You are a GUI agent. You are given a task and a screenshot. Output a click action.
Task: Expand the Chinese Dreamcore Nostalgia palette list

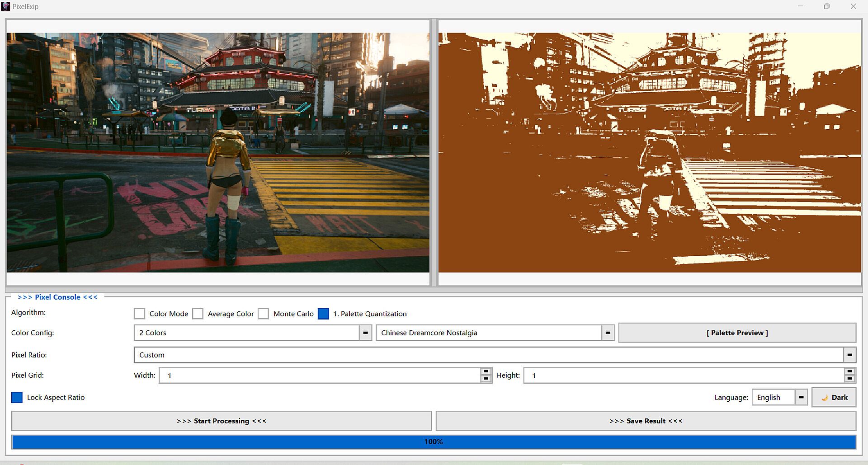coord(608,333)
